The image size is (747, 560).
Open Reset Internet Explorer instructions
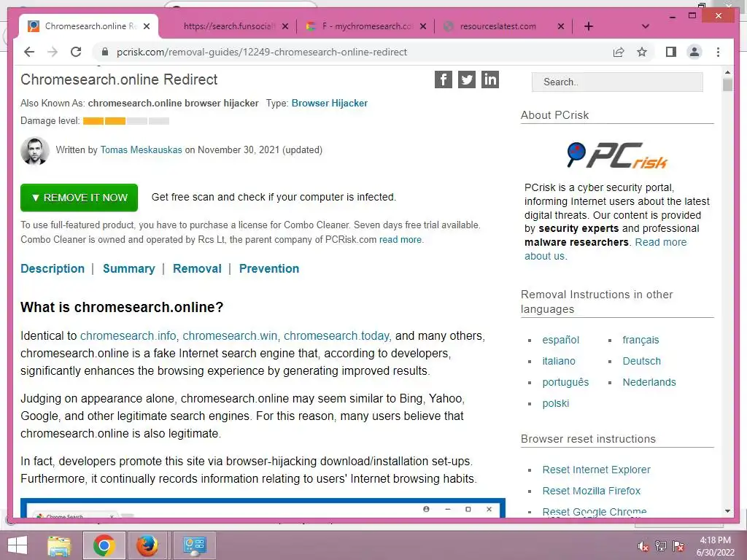tap(596, 470)
